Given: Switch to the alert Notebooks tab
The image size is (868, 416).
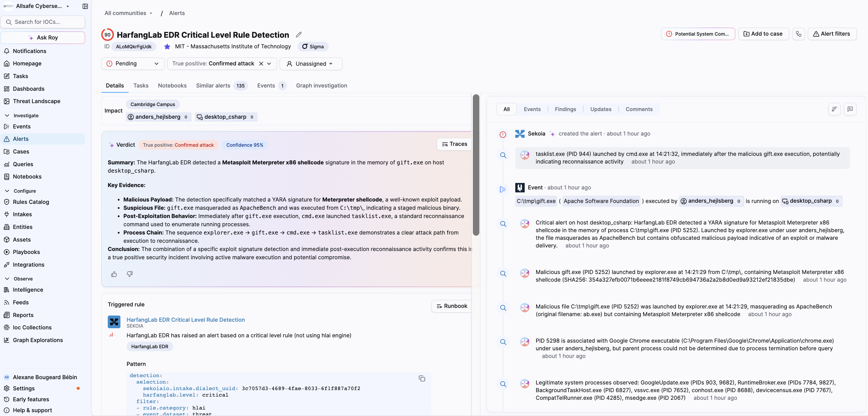Looking at the screenshot, I should tap(172, 86).
